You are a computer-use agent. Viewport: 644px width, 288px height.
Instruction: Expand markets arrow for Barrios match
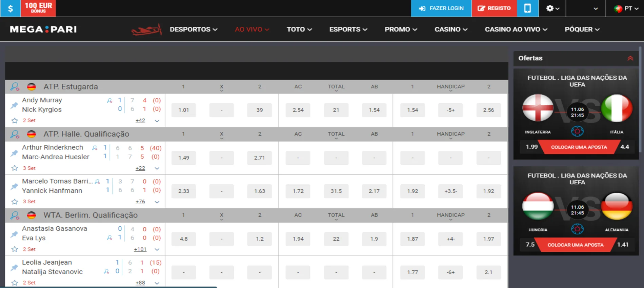click(157, 202)
